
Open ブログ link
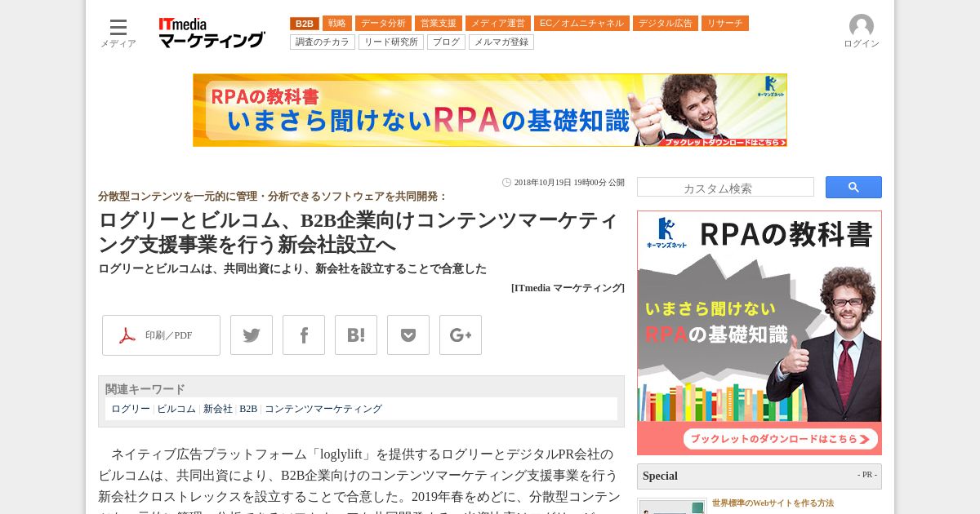[446, 42]
